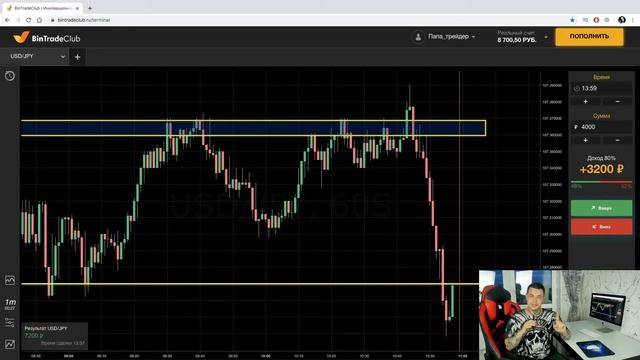The width and height of the screenshot is (640, 360).
Task: Open the browser profile avatar
Action: pos(622,20)
